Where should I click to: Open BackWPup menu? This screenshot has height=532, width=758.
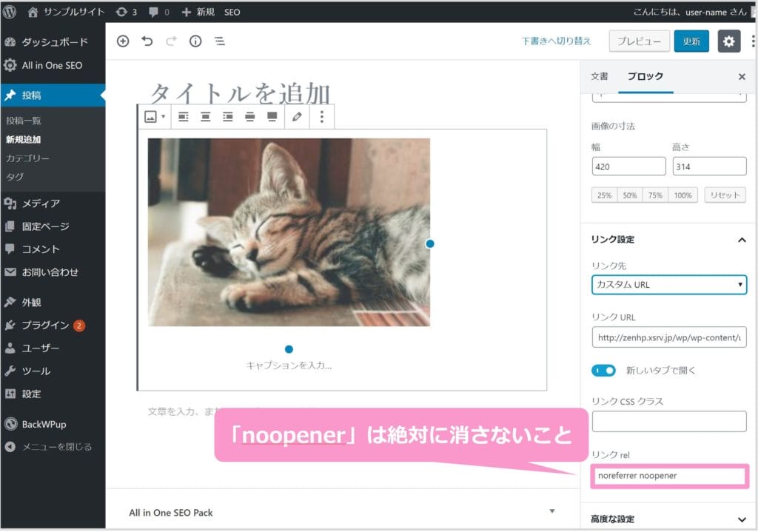point(53,425)
